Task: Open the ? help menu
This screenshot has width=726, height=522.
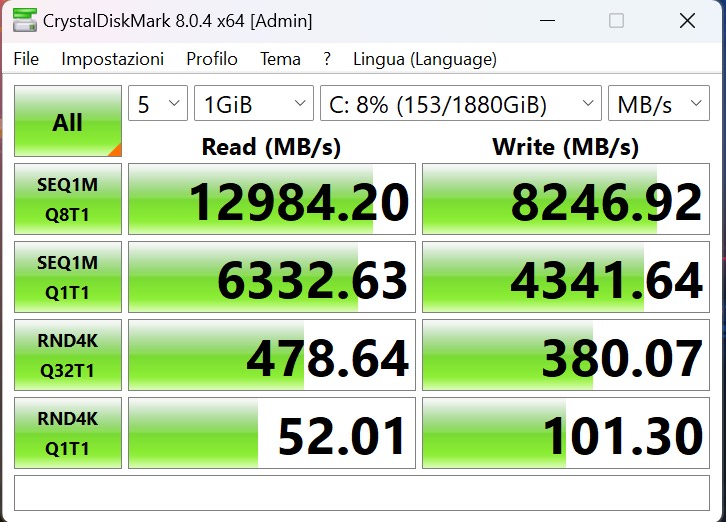Action: (x=327, y=59)
